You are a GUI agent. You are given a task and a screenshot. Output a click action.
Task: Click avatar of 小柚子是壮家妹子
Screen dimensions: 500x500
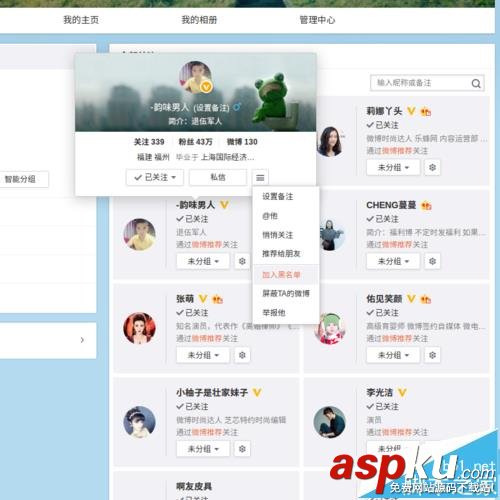click(139, 422)
